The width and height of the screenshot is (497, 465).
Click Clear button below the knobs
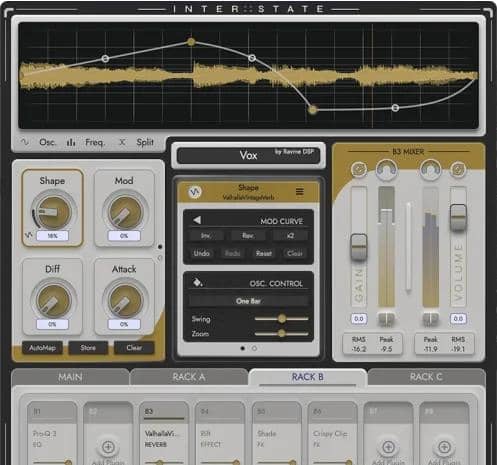(x=134, y=348)
